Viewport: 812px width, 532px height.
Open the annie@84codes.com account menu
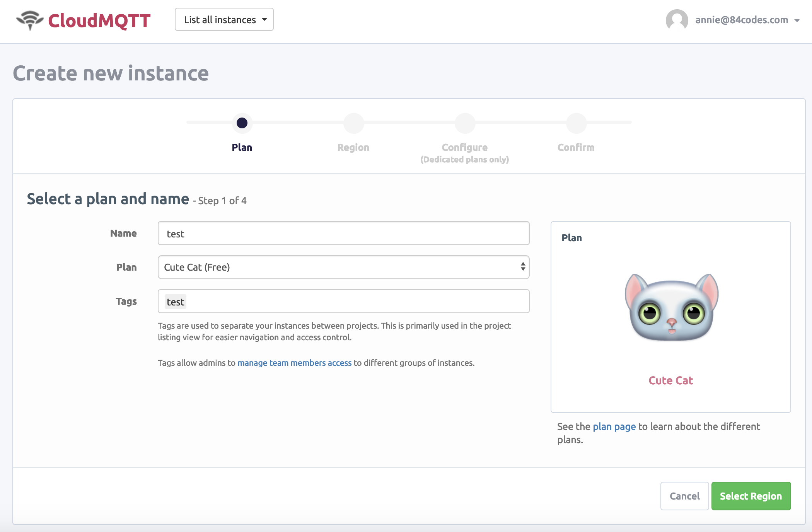[747, 20]
